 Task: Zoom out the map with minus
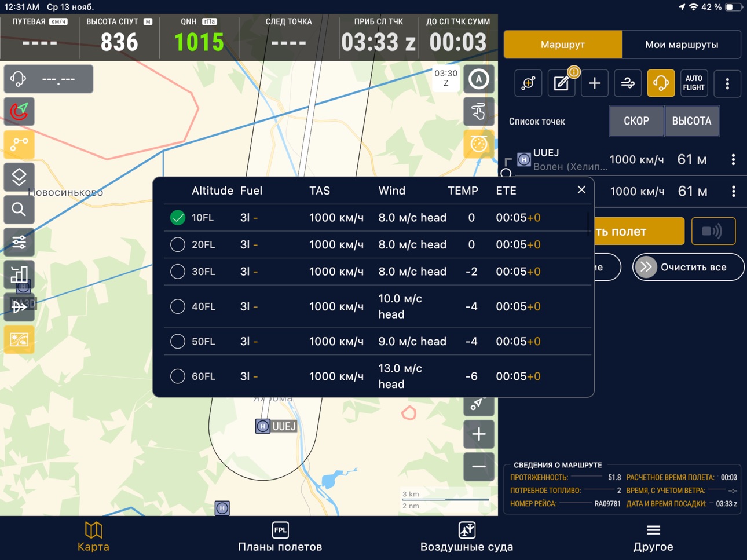[478, 467]
